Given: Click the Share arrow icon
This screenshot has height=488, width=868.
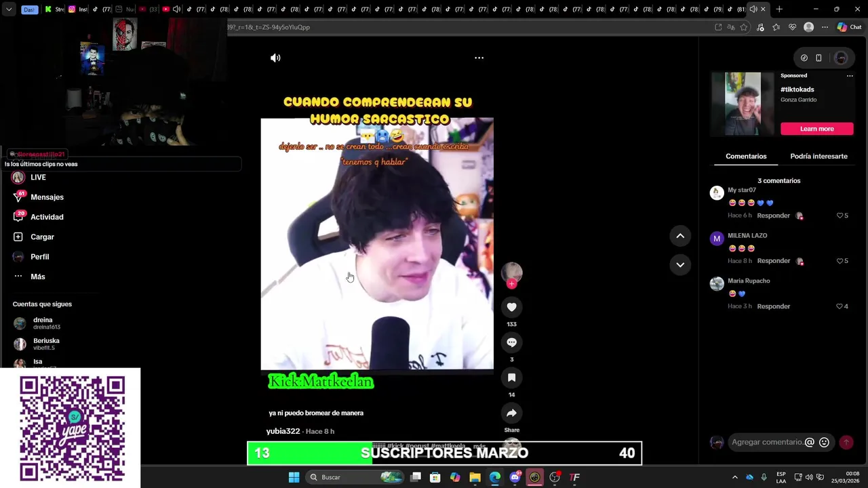Looking at the screenshot, I should [x=511, y=413].
